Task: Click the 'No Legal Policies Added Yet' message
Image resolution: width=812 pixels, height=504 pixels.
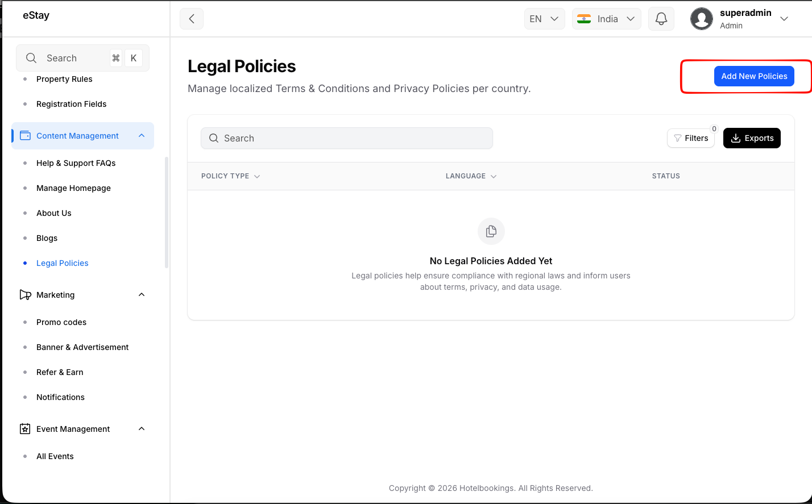Action: (x=491, y=261)
